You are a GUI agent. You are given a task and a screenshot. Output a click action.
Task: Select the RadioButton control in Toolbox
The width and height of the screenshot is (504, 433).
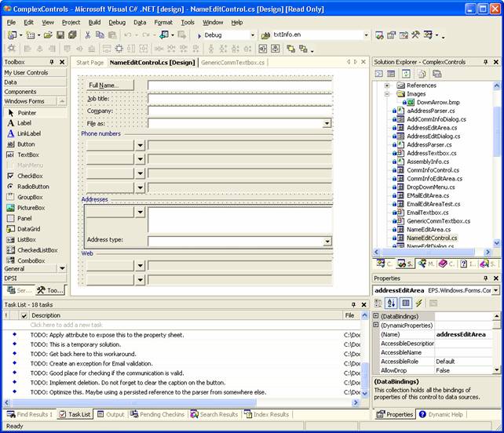(x=33, y=187)
